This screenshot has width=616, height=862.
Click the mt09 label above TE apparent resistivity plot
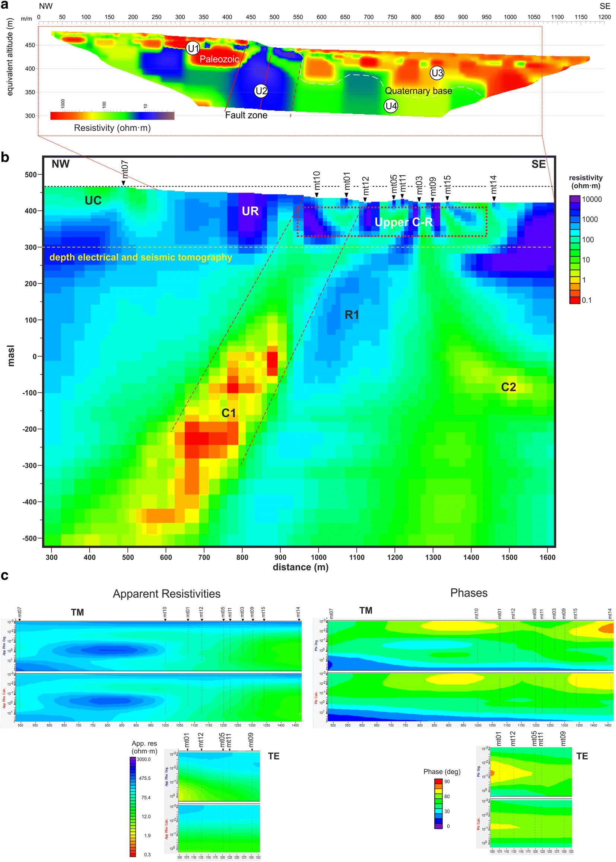pyautogui.click(x=251, y=740)
